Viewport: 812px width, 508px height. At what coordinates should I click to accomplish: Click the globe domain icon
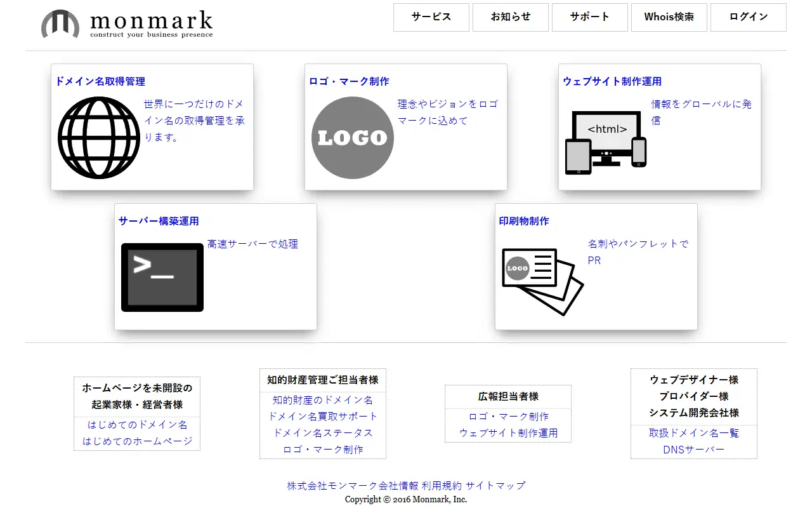coord(99,138)
